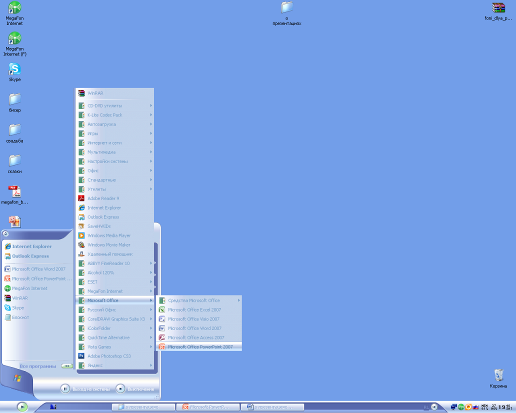Launch Windows Movie Maker
Image resolution: width=516 pixels, height=413 pixels.
[x=115, y=245]
